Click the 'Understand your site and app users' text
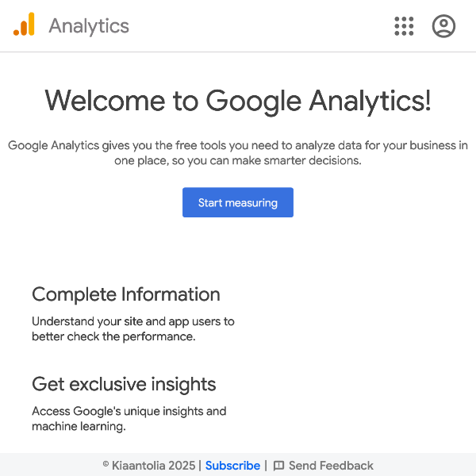This screenshot has width=476, height=476. [133, 321]
